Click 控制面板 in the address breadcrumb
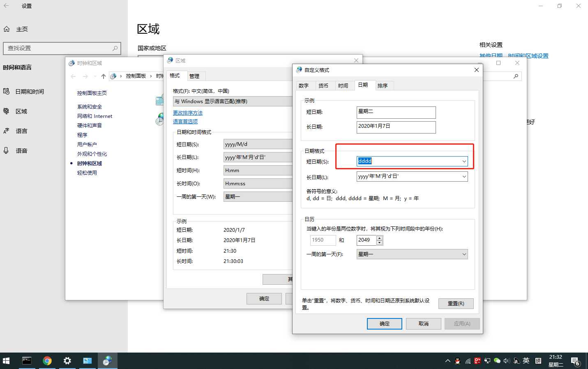 click(x=136, y=76)
